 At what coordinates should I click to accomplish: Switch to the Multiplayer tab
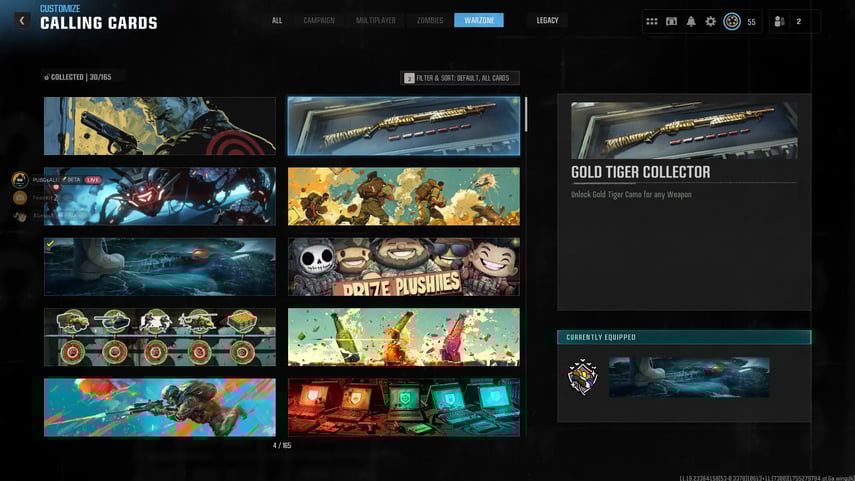point(376,20)
